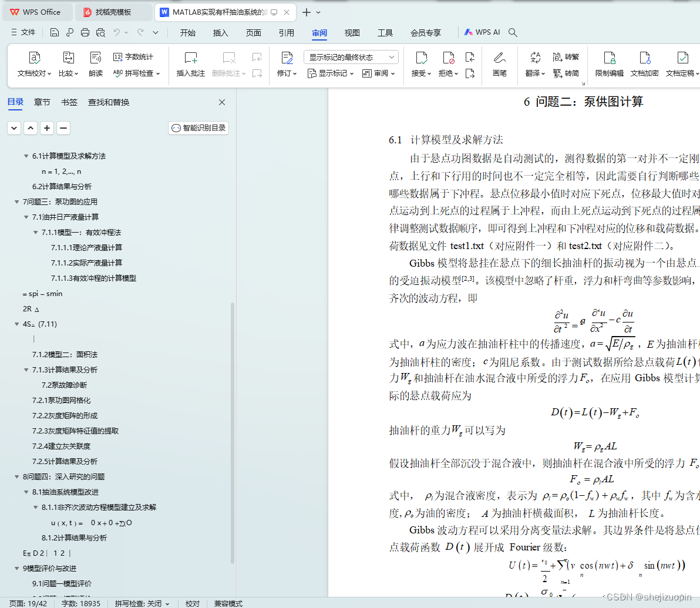Collapse the 6.1计算模型及求解方法 outline node
700x608 pixels.
click(x=26, y=156)
